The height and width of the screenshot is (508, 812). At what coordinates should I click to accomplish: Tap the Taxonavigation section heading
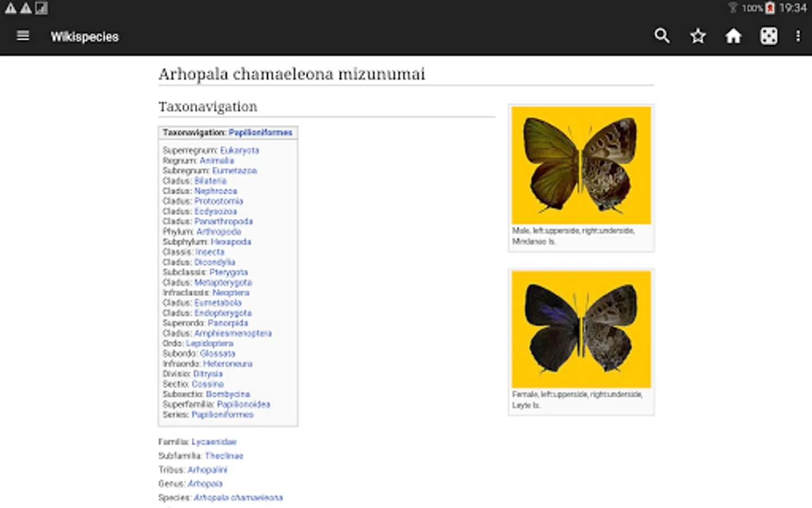click(208, 107)
